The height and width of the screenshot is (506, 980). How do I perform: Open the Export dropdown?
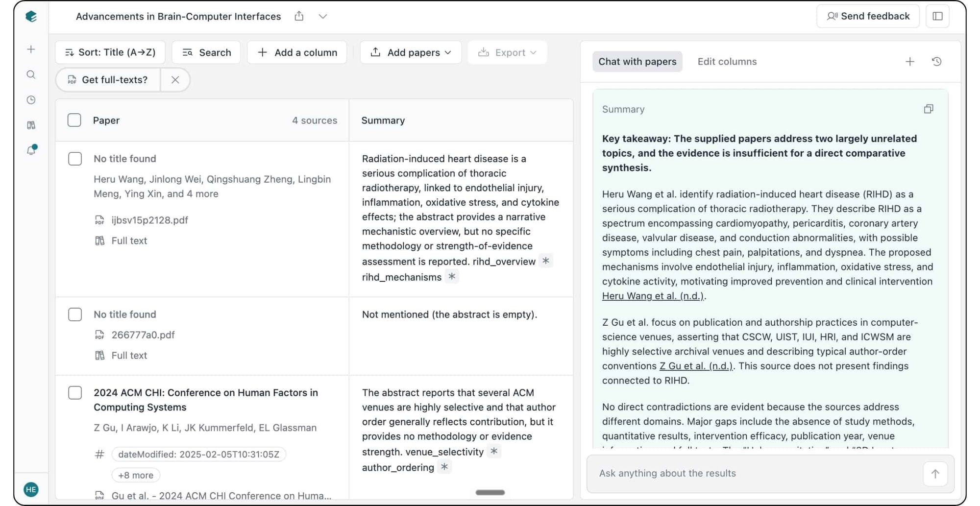(507, 52)
